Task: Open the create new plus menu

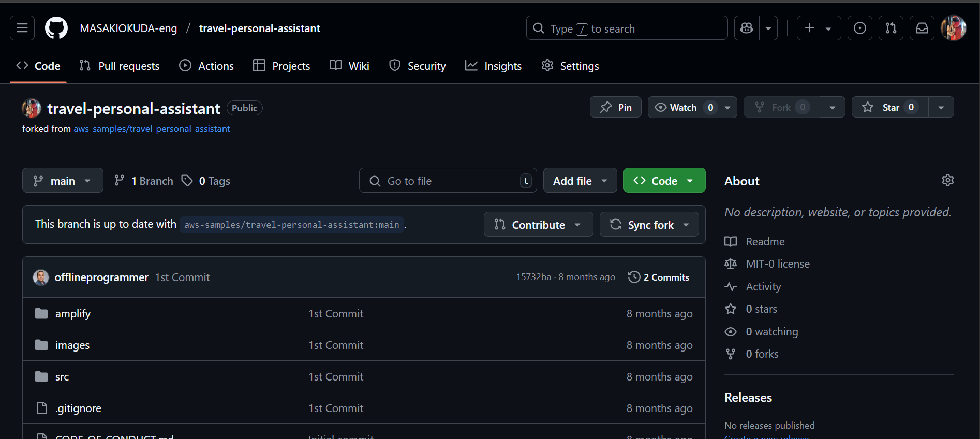Action: pos(819,28)
